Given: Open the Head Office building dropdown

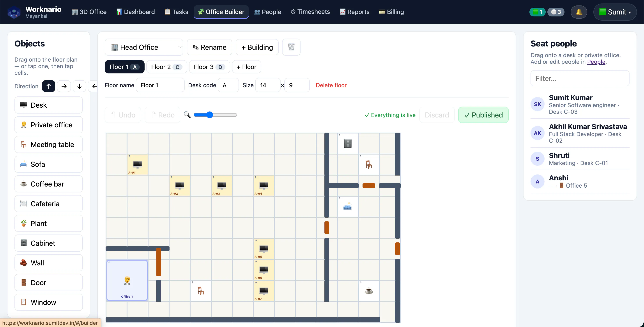Looking at the screenshot, I should (x=144, y=47).
